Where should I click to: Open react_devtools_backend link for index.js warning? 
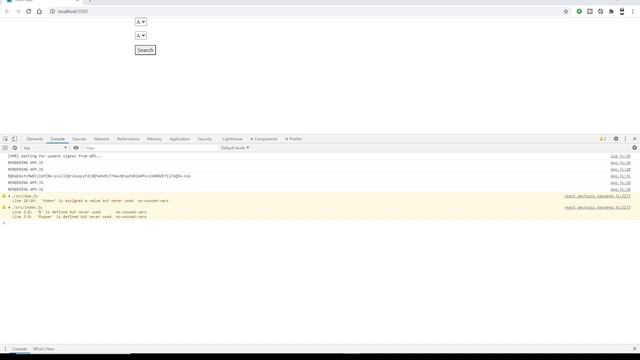pos(597,207)
